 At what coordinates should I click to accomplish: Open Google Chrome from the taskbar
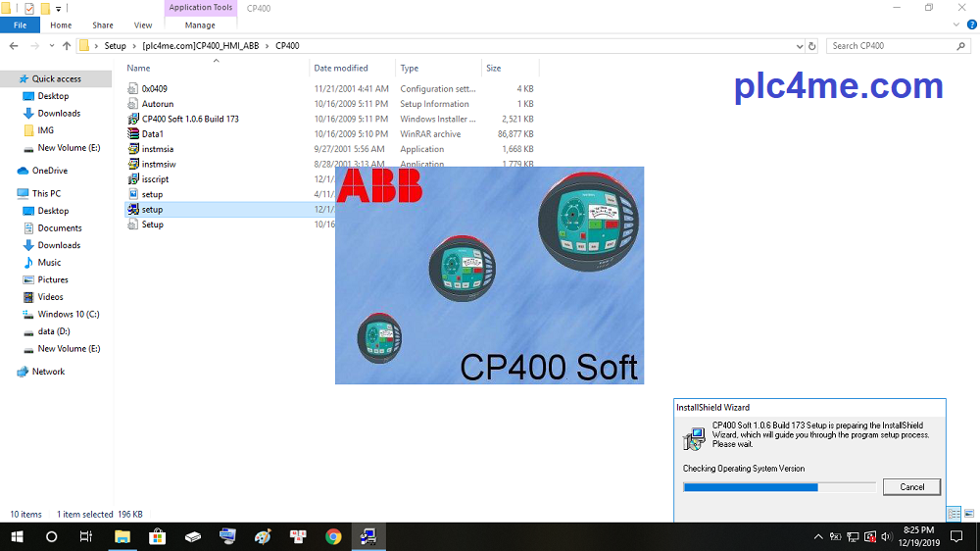point(333,536)
